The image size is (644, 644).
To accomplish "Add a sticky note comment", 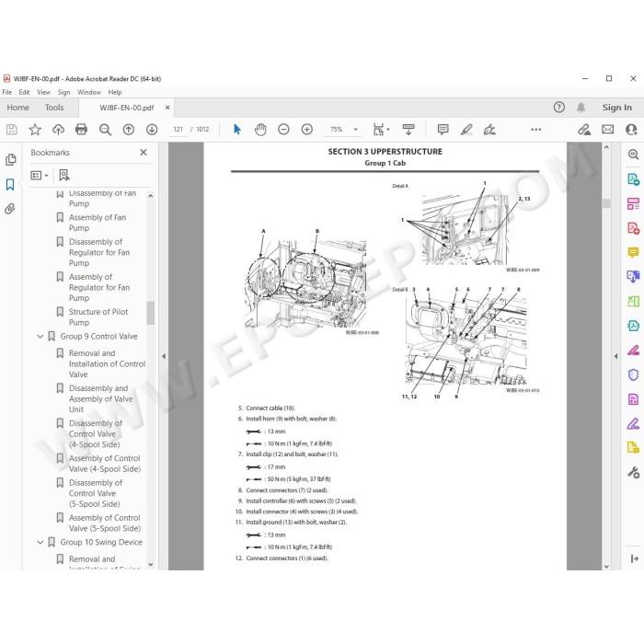I will 443,130.
